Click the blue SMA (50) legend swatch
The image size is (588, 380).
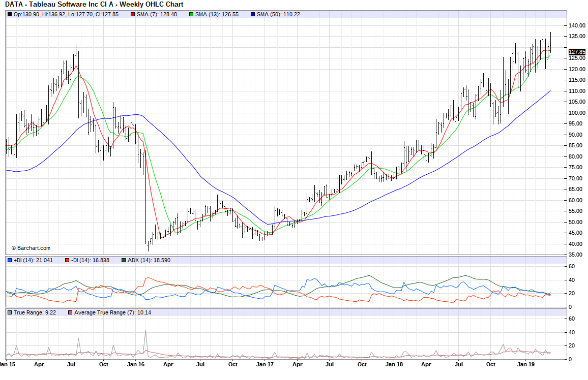coord(253,15)
